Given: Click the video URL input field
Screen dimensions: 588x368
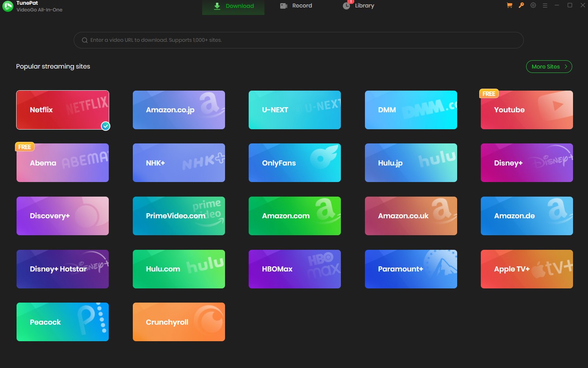Looking at the screenshot, I should pyautogui.click(x=298, y=40).
